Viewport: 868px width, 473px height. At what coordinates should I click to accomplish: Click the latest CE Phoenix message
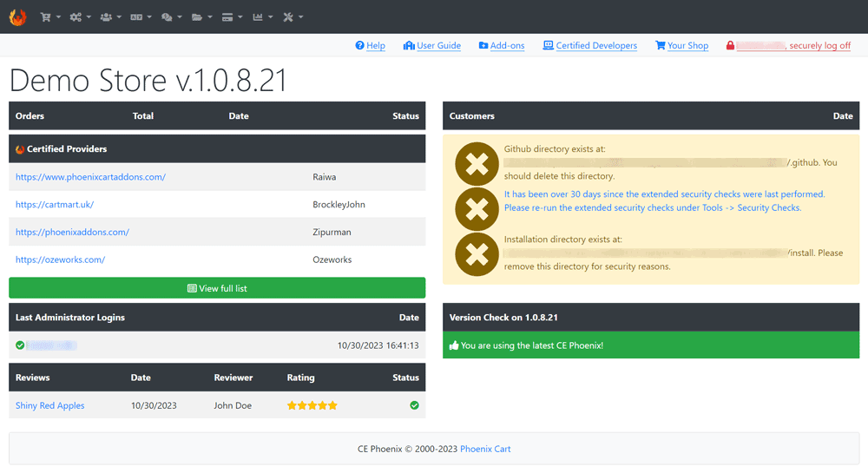532,345
